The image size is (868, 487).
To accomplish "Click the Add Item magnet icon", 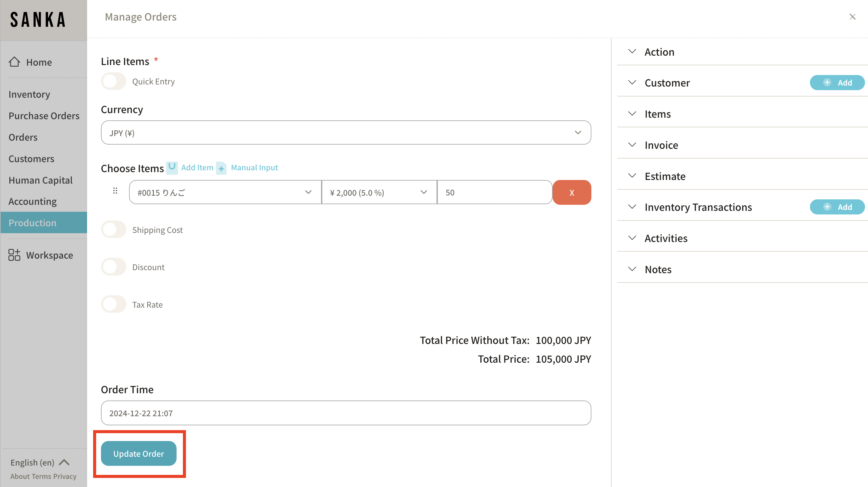I will pos(172,168).
